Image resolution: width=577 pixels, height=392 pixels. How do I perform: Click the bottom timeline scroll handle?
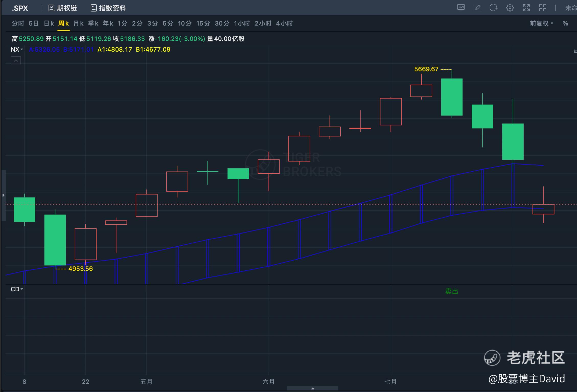313,388
